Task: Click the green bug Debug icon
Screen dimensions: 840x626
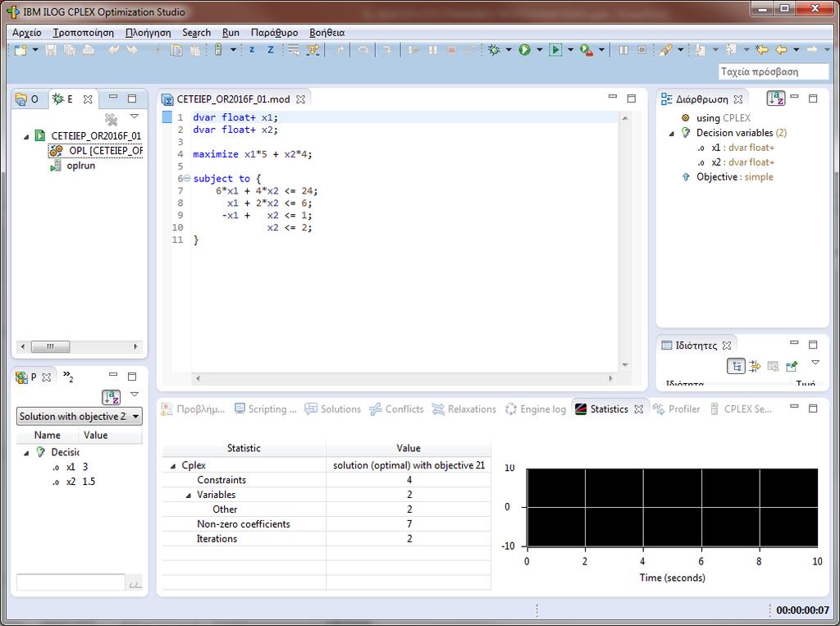Action: (495, 50)
